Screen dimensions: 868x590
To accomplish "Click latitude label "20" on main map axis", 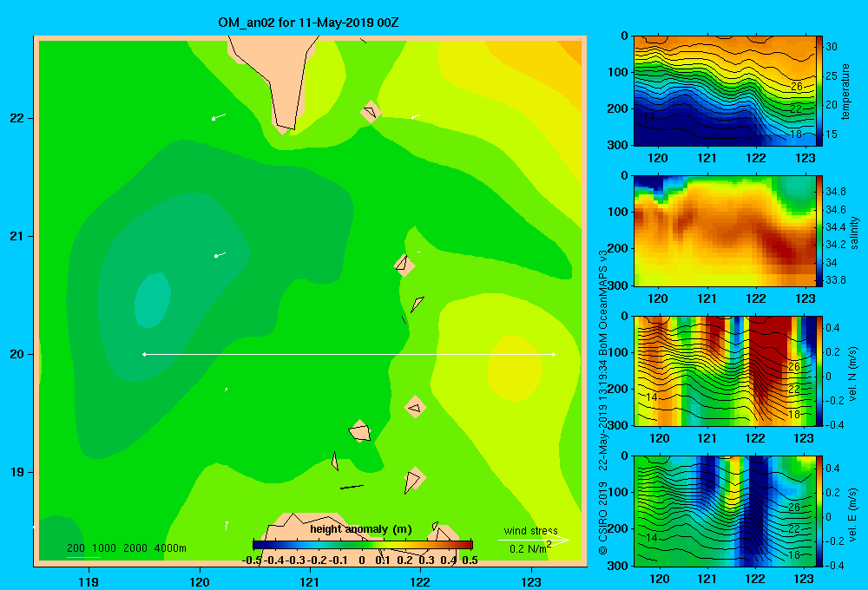I will pos(17,354).
